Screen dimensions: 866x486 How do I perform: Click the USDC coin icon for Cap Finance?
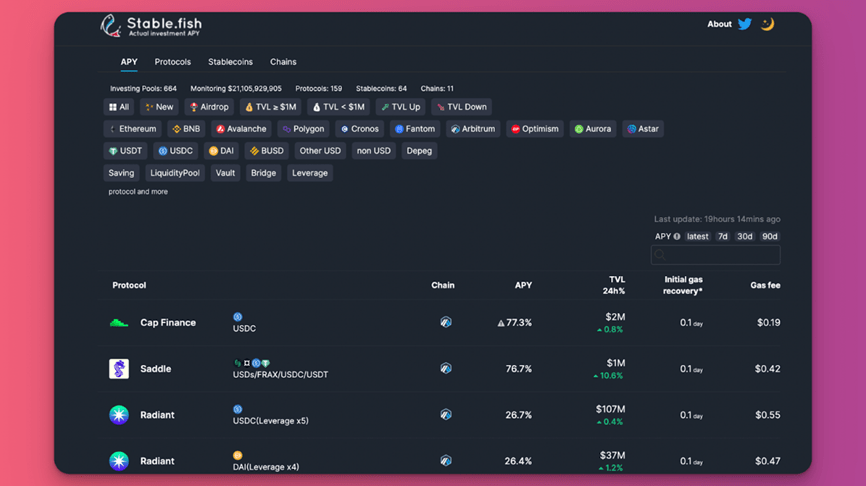click(238, 317)
